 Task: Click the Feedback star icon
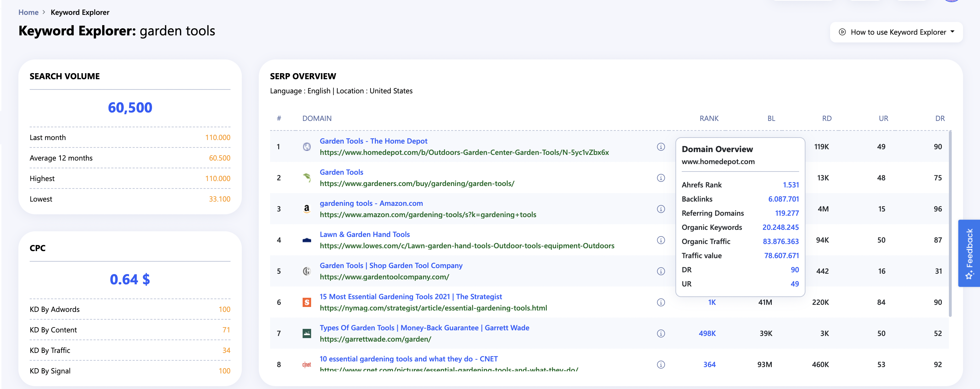coord(969,275)
